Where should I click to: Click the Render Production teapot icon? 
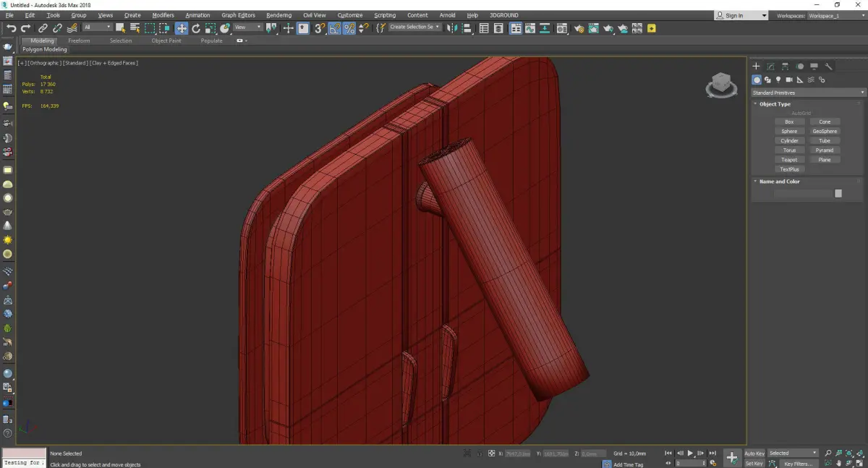[608, 28]
